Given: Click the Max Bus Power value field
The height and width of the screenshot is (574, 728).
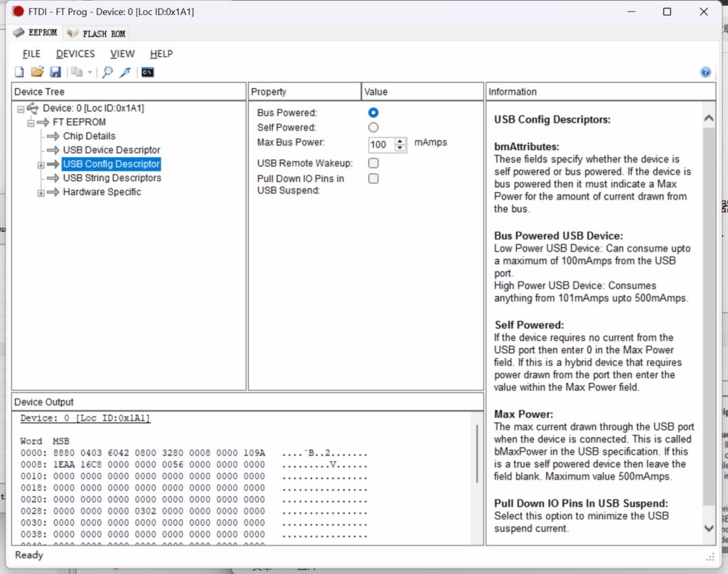Looking at the screenshot, I should (382, 145).
